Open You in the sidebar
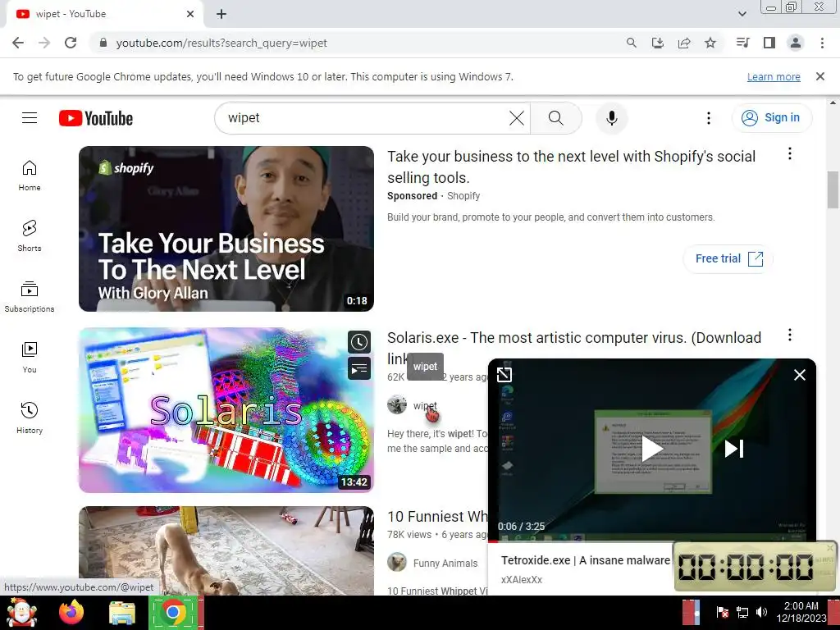This screenshot has height=630, width=840. point(30,358)
